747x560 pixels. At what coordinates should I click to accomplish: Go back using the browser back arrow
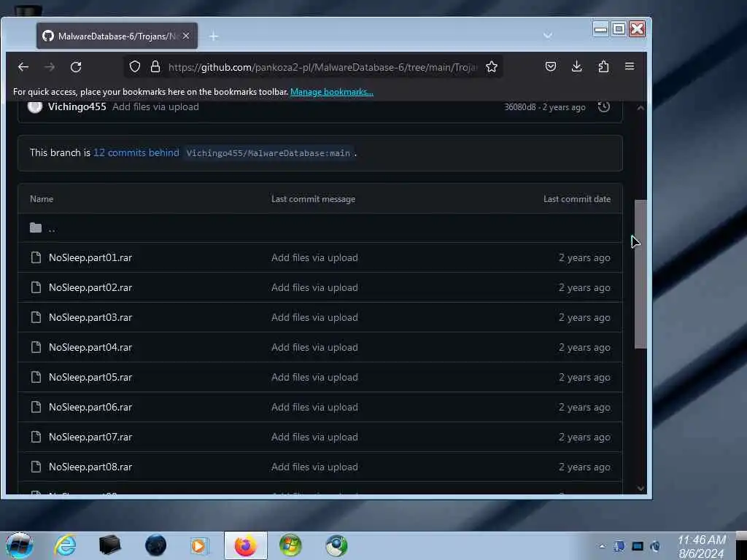pyautogui.click(x=23, y=67)
